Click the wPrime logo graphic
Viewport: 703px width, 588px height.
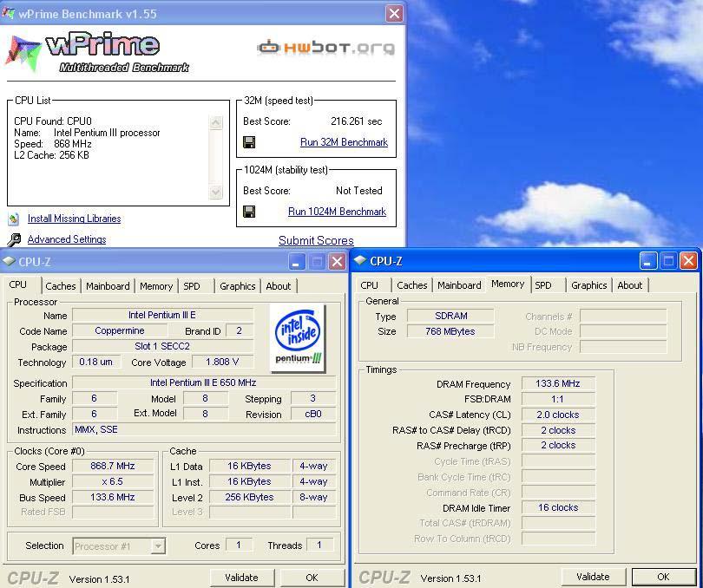click(x=98, y=52)
